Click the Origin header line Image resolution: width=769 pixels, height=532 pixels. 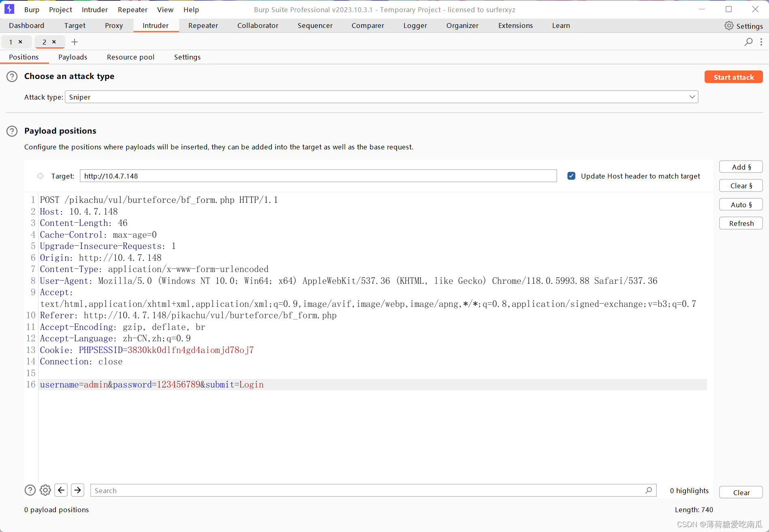click(100, 258)
